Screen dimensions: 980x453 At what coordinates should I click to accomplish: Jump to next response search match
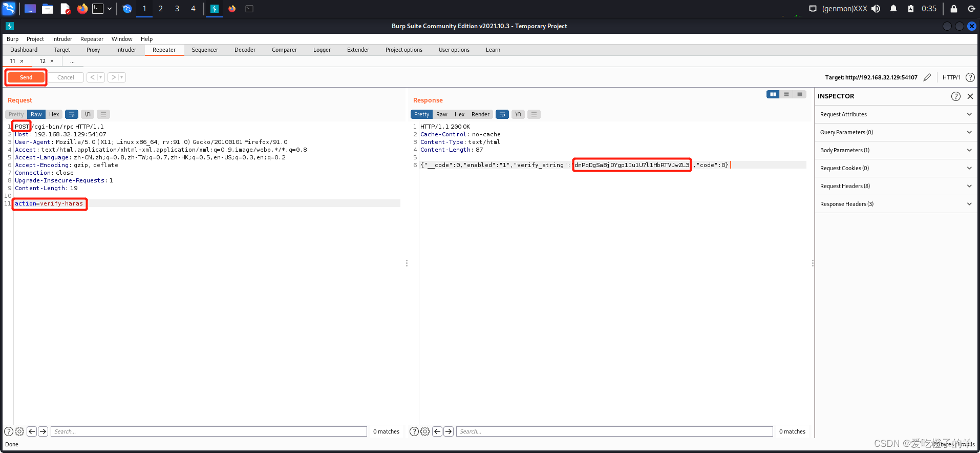point(449,431)
